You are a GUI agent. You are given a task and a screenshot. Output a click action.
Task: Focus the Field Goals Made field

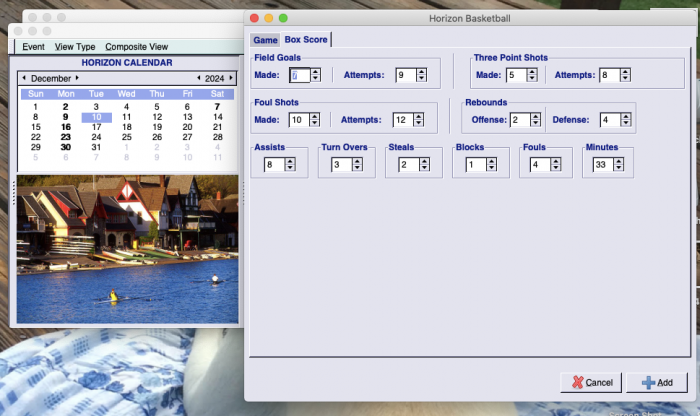pos(299,75)
